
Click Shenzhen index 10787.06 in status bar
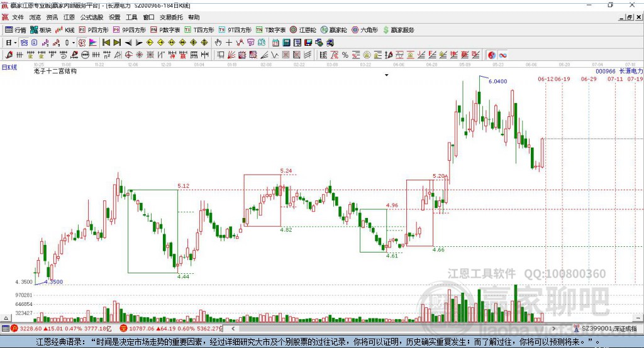pyautogui.click(x=142, y=329)
